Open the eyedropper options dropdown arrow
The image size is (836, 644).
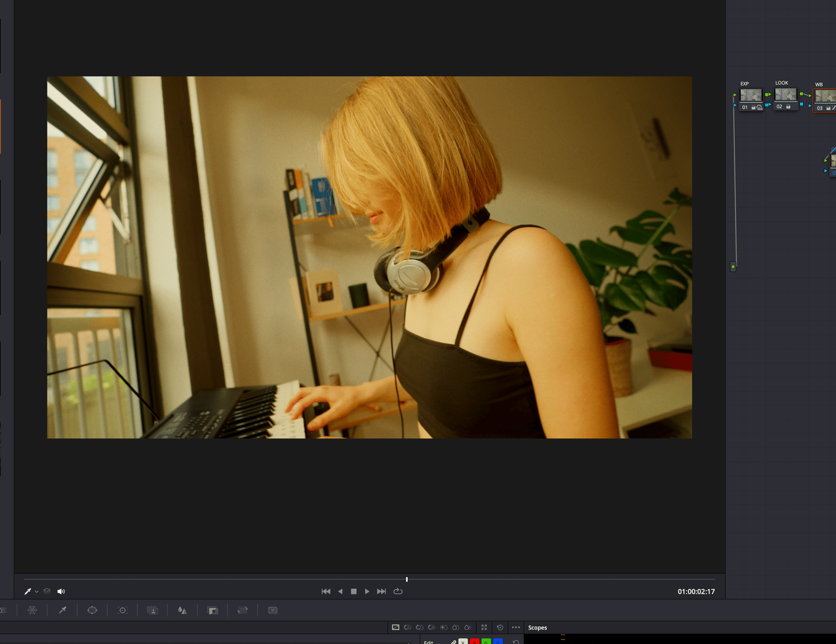coord(37,592)
